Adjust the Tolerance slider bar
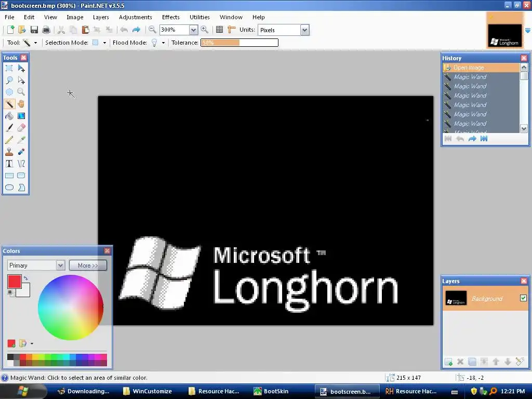532x399 pixels. tap(240, 43)
